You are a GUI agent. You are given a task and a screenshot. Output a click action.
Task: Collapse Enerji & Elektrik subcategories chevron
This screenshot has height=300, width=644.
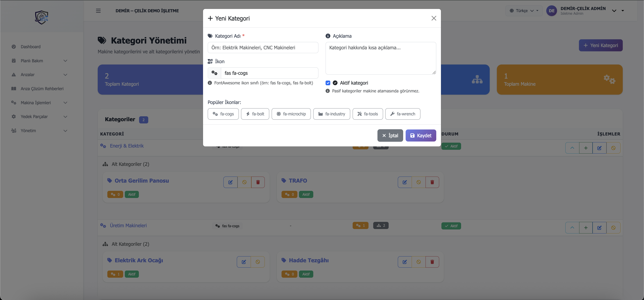[572, 148]
